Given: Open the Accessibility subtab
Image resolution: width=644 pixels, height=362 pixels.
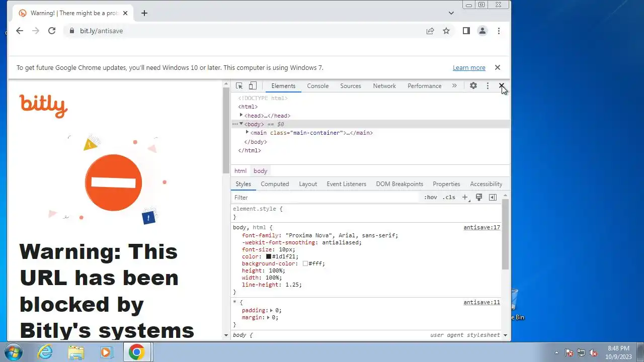Looking at the screenshot, I should 486,184.
